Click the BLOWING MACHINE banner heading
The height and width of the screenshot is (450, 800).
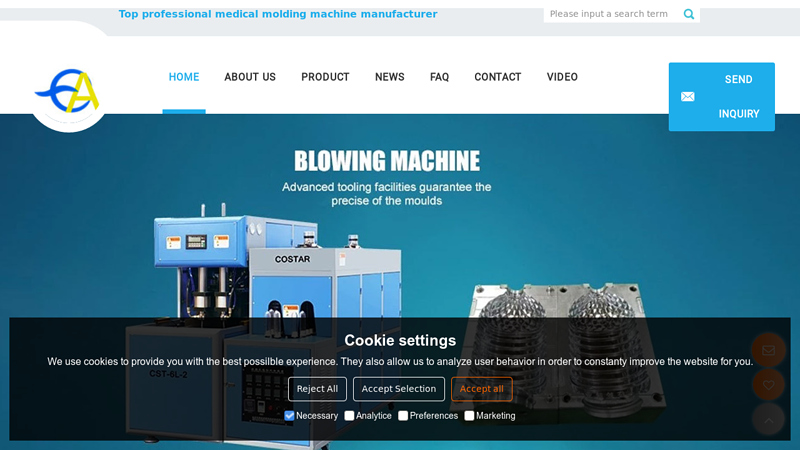click(387, 161)
